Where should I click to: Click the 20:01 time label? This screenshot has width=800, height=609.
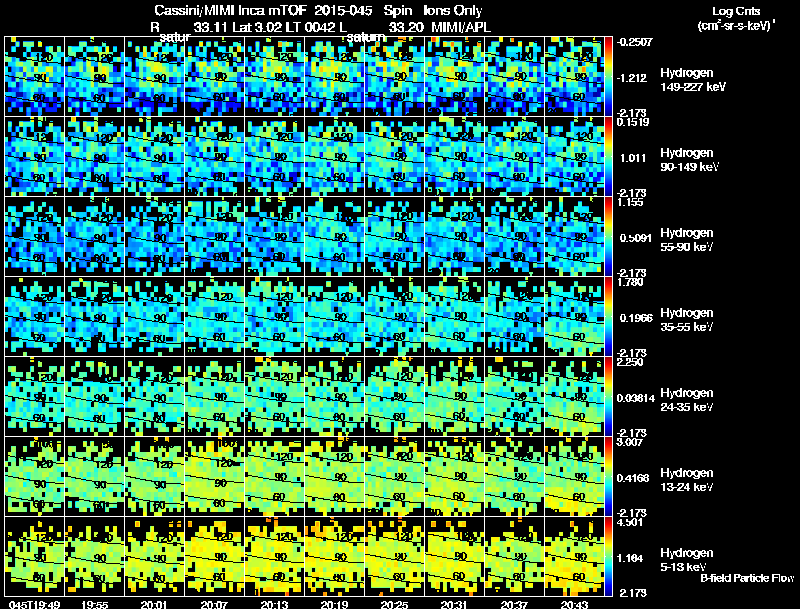pyautogui.click(x=154, y=604)
